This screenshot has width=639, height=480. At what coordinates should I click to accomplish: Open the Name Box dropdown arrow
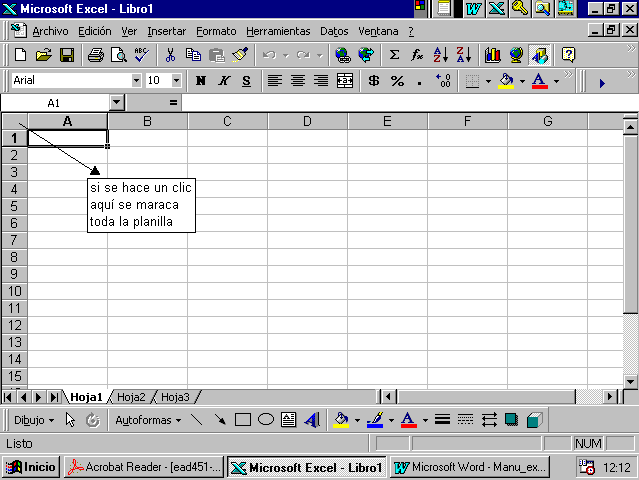tap(117, 103)
